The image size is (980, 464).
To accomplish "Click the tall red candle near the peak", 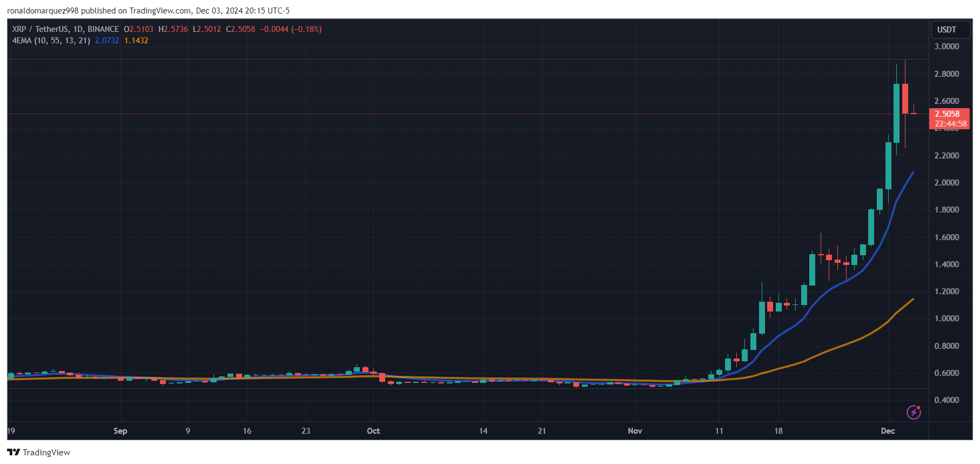I will [x=905, y=98].
